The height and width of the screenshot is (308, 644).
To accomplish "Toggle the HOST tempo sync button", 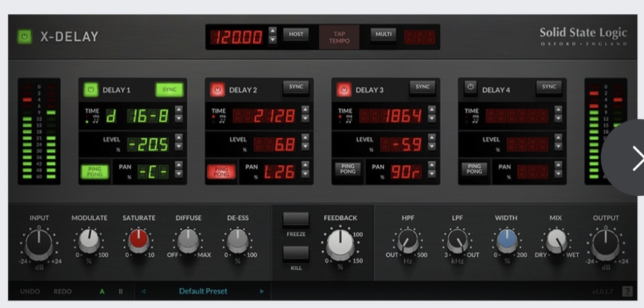I will point(296,34).
